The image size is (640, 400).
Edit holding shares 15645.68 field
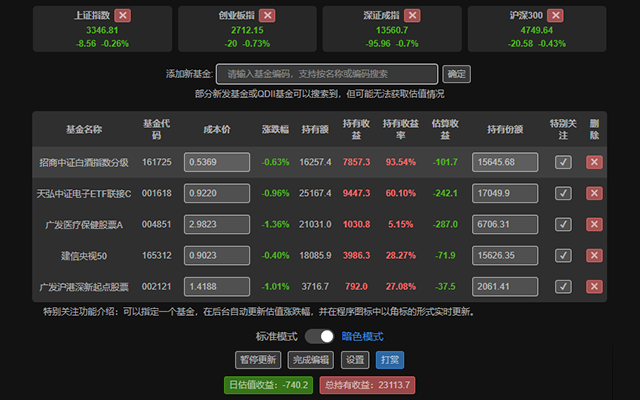coord(505,162)
